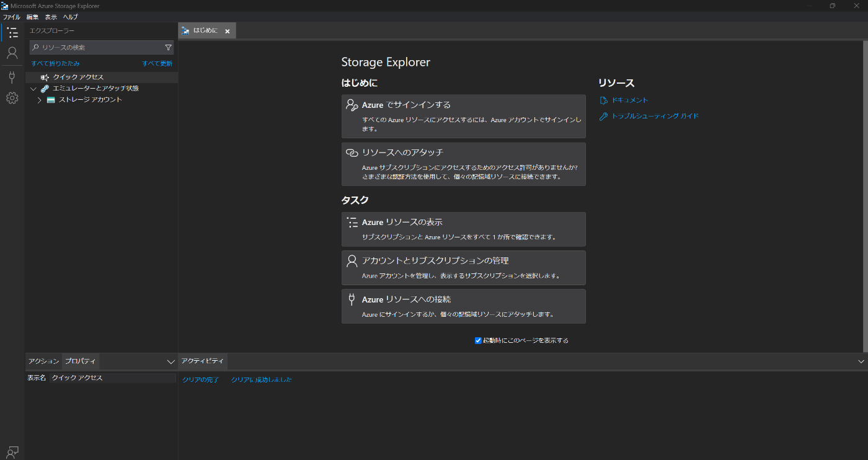
Task: Close the はじめに tab
Action: point(228,31)
